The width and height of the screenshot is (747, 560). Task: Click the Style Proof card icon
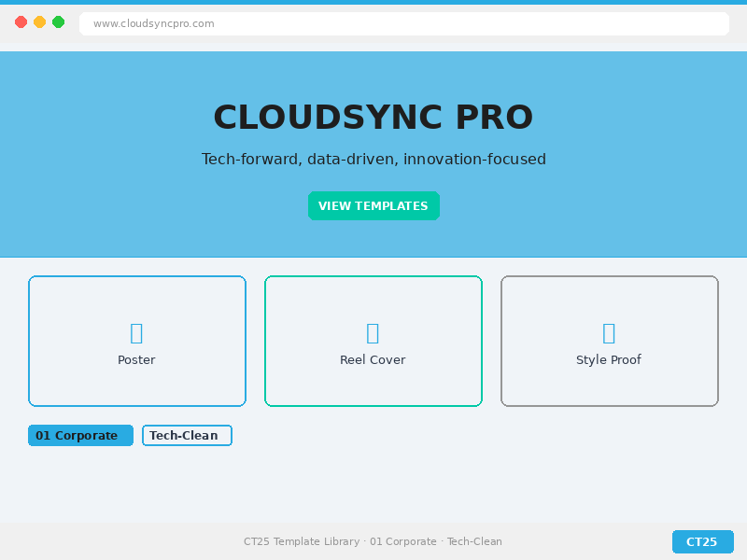pos(609,332)
